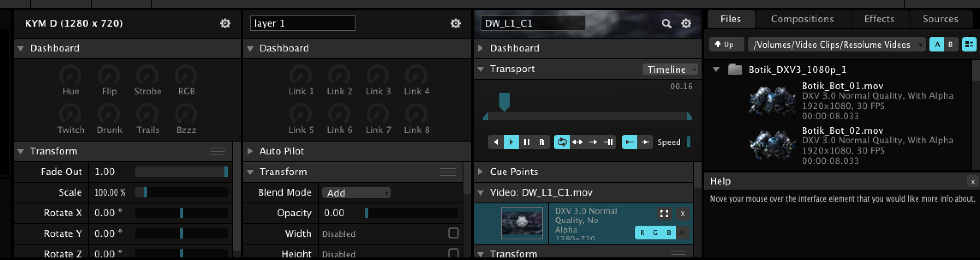Click the clip search magnifier icon
The image size is (980, 260).
[x=666, y=24]
